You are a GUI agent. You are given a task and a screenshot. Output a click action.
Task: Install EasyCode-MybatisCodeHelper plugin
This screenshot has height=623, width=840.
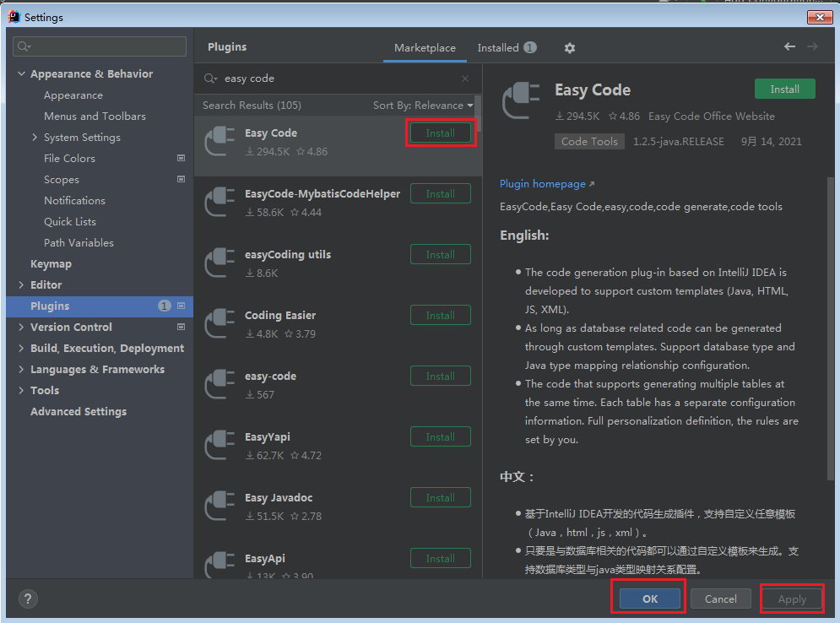pos(441,194)
